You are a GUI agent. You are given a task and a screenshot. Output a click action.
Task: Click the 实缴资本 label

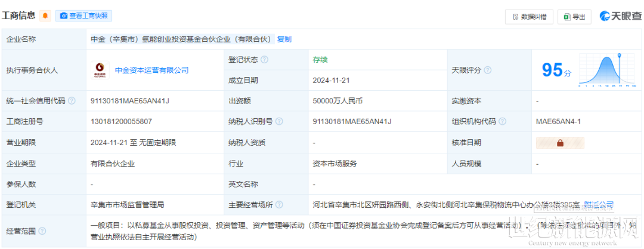coord(466,101)
